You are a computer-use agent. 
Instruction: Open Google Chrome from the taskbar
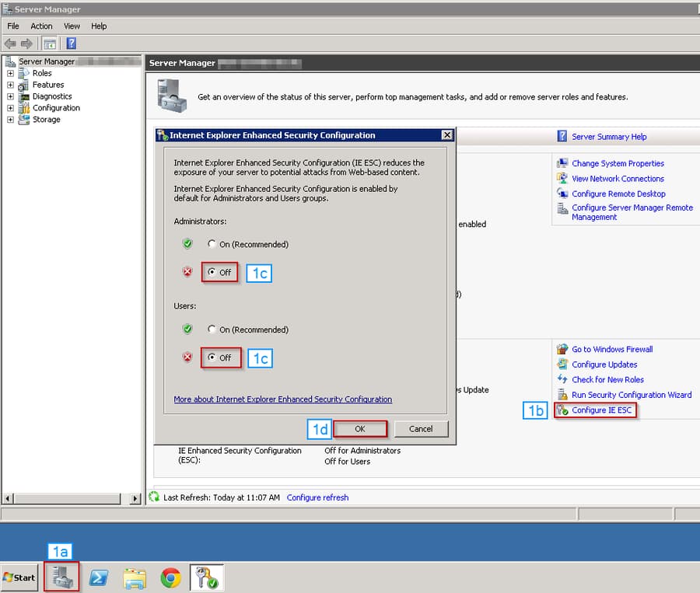[x=170, y=577]
